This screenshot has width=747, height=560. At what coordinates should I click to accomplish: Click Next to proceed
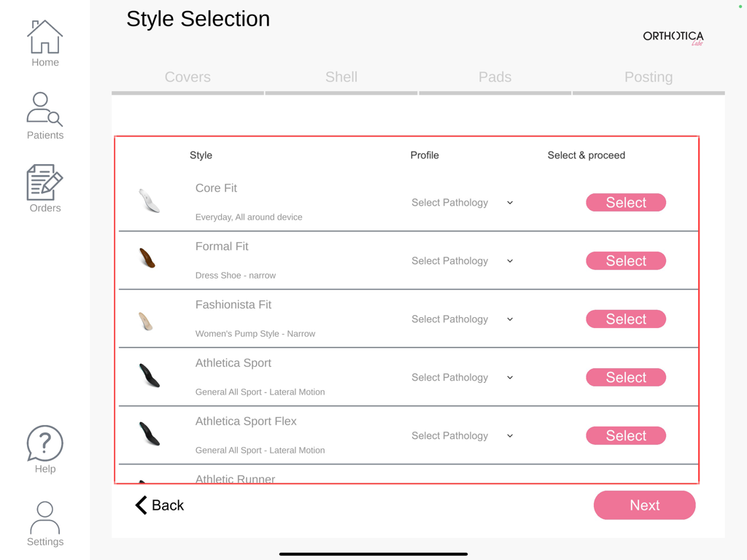(x=644, y=505)
